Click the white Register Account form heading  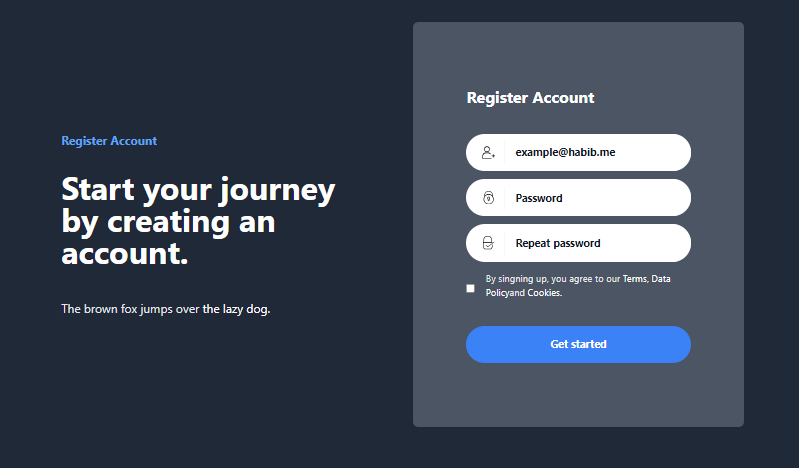(530, 98)
